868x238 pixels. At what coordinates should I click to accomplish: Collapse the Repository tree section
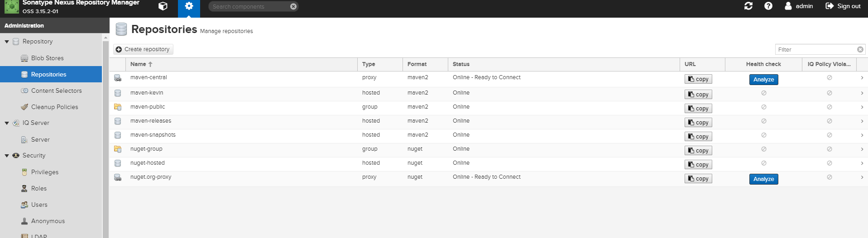(7, 42)
